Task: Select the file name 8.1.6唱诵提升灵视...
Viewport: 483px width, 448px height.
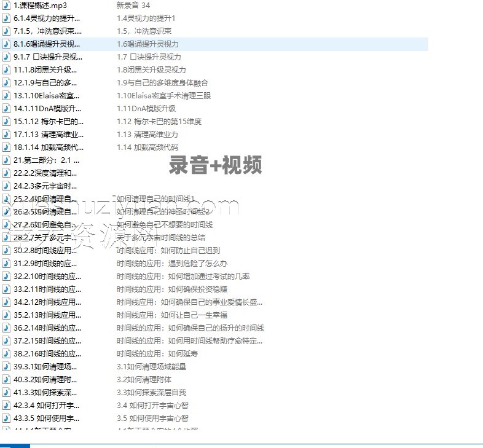Action: tap(47, 44)
